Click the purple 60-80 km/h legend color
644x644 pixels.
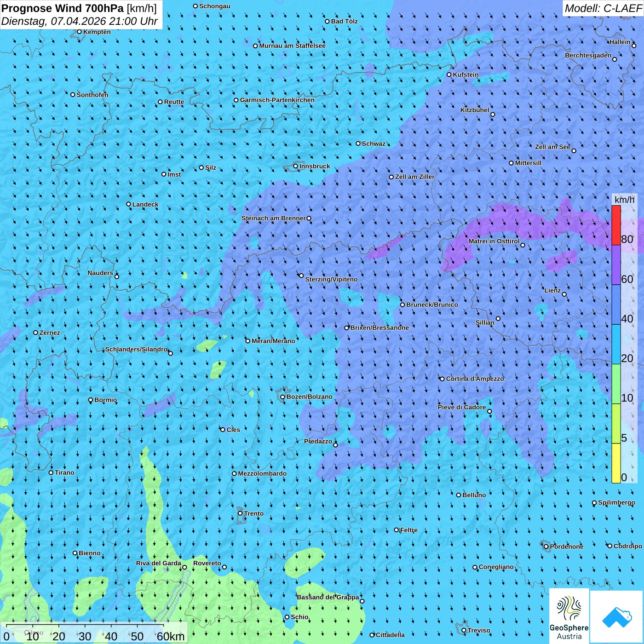pos(616,265)
